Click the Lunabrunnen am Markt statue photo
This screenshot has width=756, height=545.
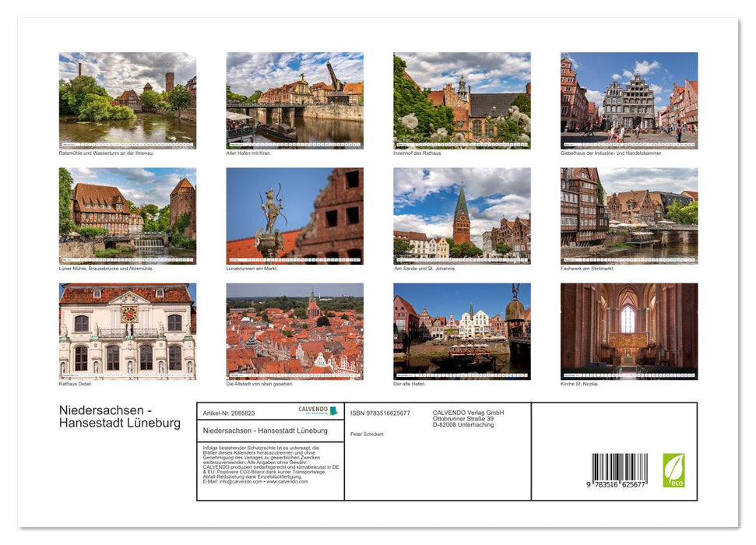point(294,216)
